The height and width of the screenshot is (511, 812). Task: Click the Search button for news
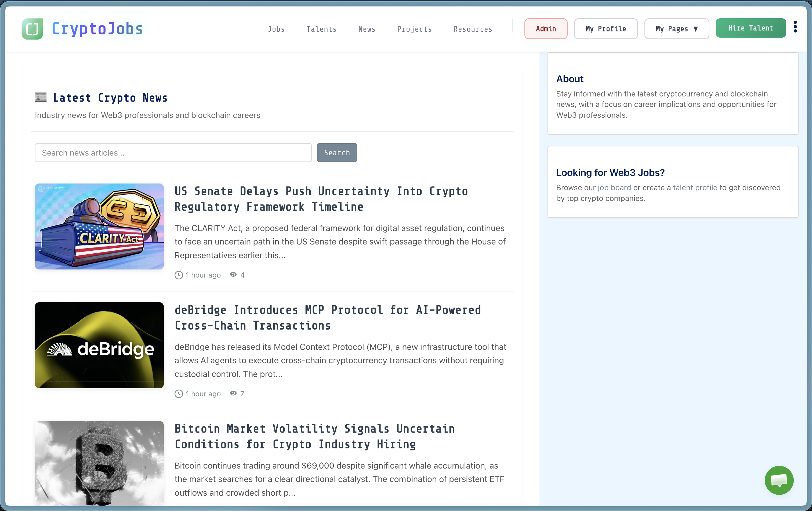(337, 153)
